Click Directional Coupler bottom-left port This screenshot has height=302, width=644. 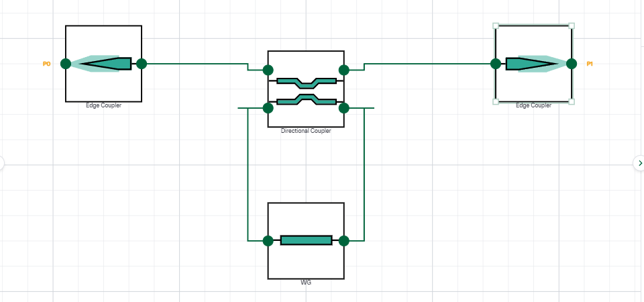pyautogui.click(x=268, y=108)
